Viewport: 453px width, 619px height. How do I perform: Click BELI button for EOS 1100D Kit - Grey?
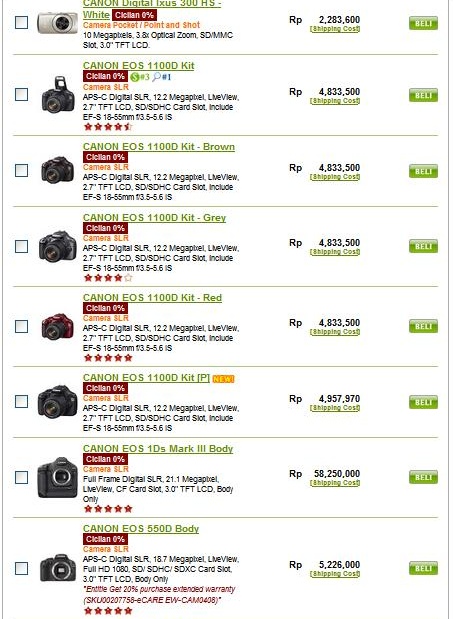(x=423, y=246)
